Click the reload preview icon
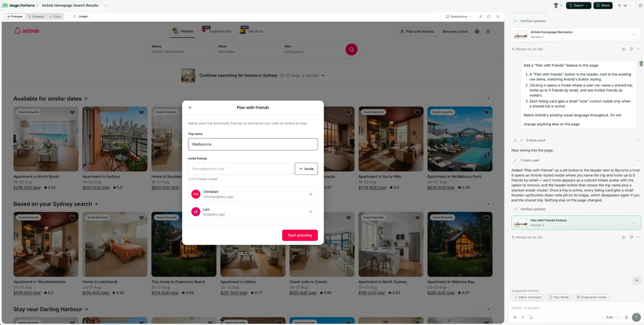This screenshot has width=644, height=325. 74,16
